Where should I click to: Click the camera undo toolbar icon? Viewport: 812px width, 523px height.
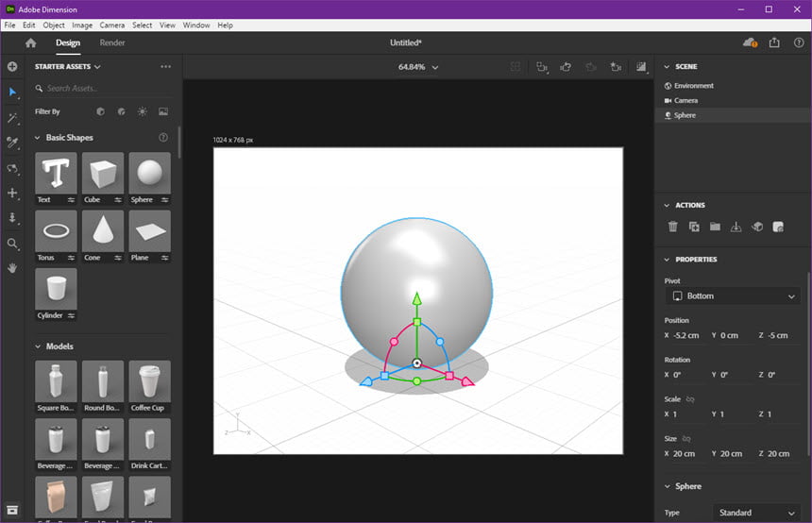point(566,67)
